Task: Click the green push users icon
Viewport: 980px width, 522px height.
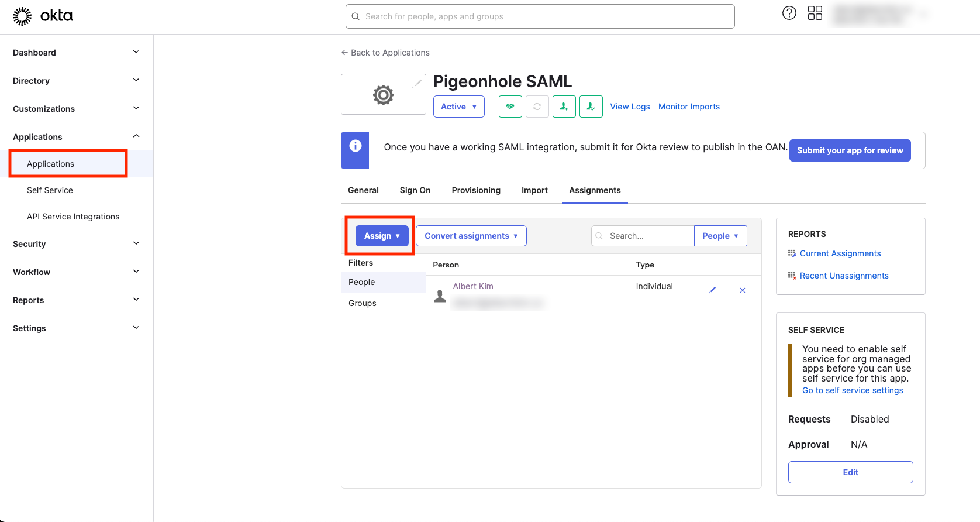Action: 564,107
